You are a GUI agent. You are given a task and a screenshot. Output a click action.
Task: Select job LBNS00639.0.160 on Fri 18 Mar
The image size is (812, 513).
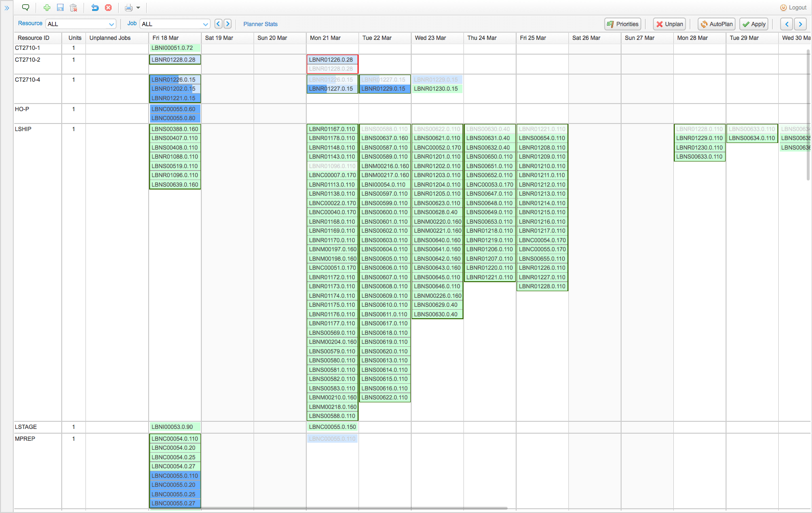point(175,185)
